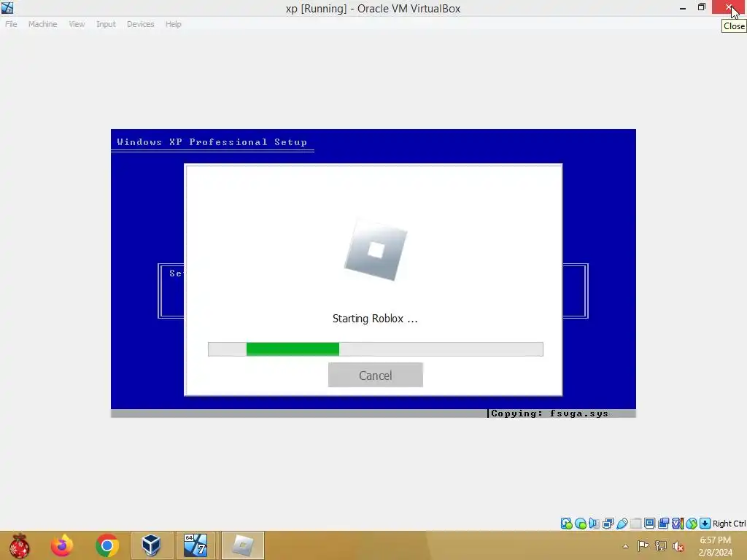
Task: Open the File menu
Action: 11,24
